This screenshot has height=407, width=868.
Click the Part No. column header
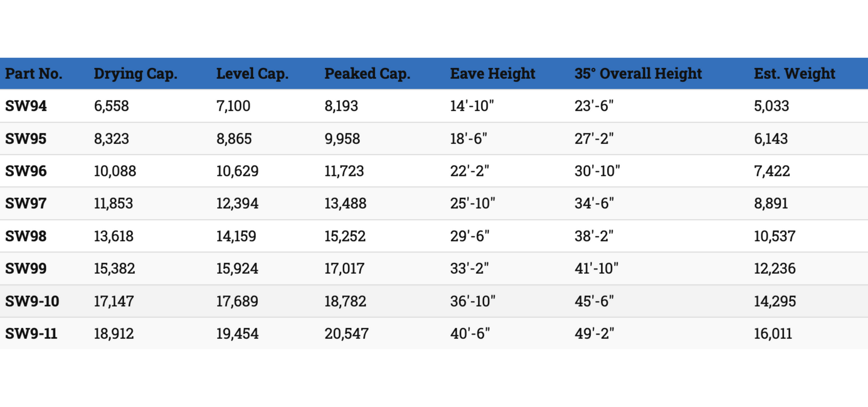pos(34,73)
